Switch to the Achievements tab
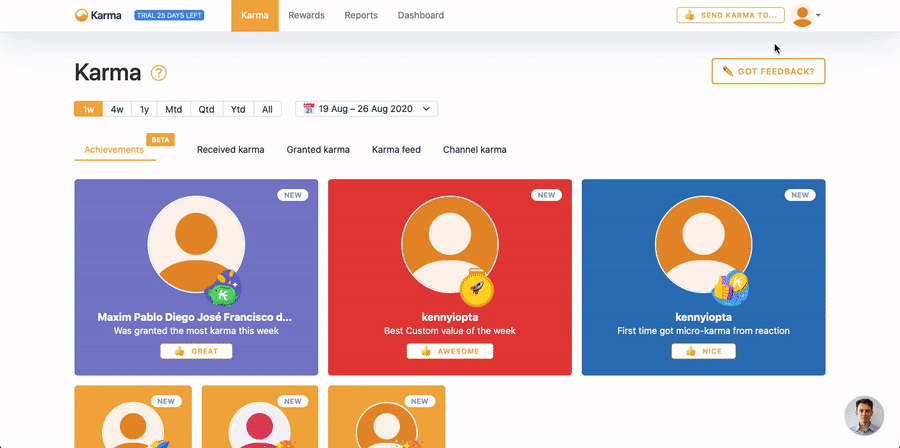 coord(114,150)
